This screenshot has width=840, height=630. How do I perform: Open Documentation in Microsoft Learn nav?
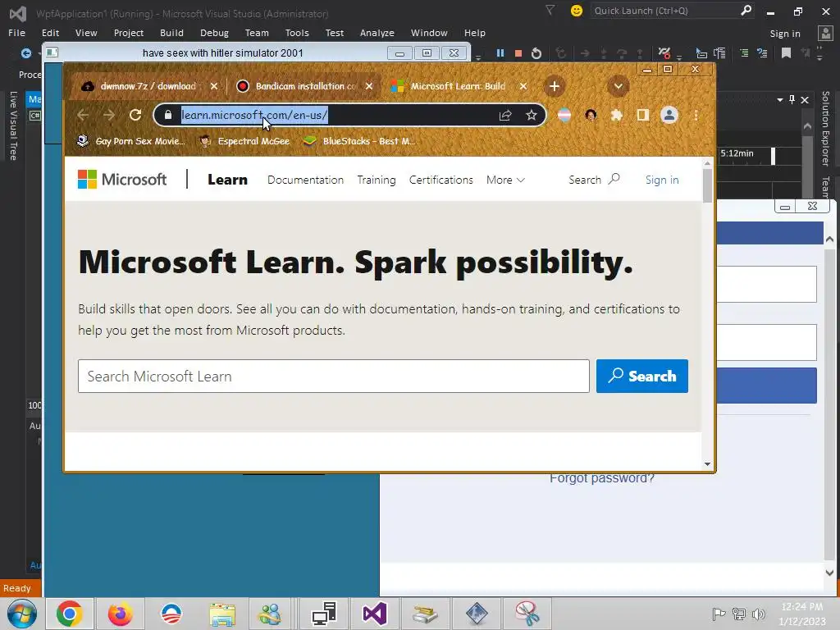[305, 180]
